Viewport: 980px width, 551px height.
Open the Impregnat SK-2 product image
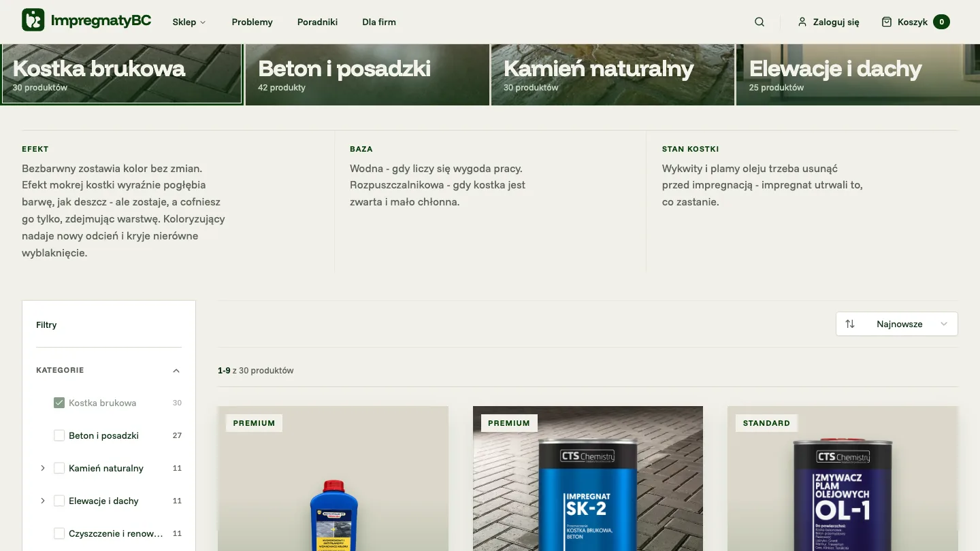588,478
